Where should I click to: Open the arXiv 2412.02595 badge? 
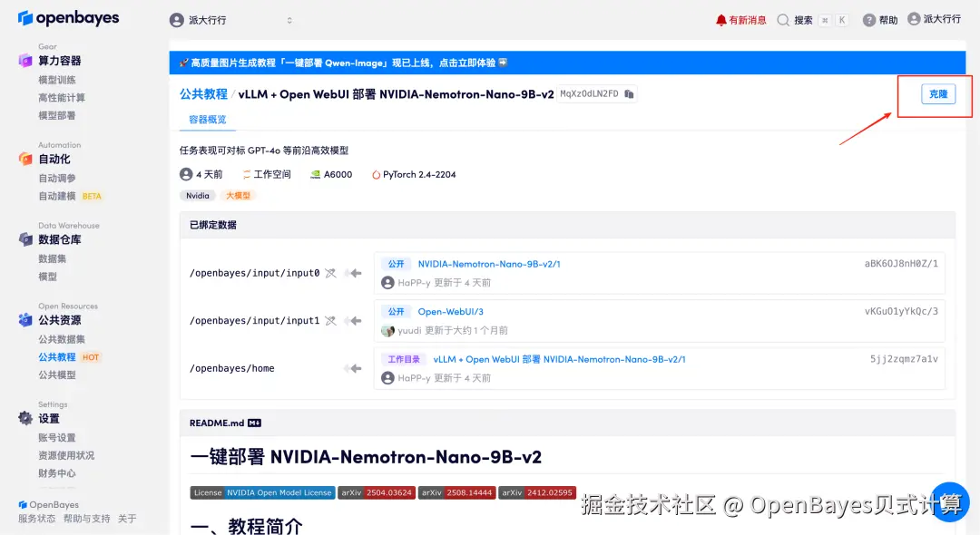tap(537, 492)
